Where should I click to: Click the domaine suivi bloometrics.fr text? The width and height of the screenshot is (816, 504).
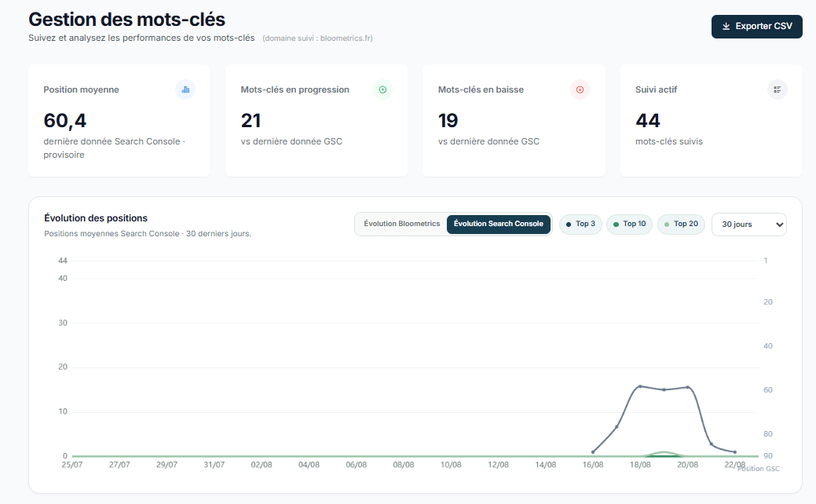click(317, 38)
